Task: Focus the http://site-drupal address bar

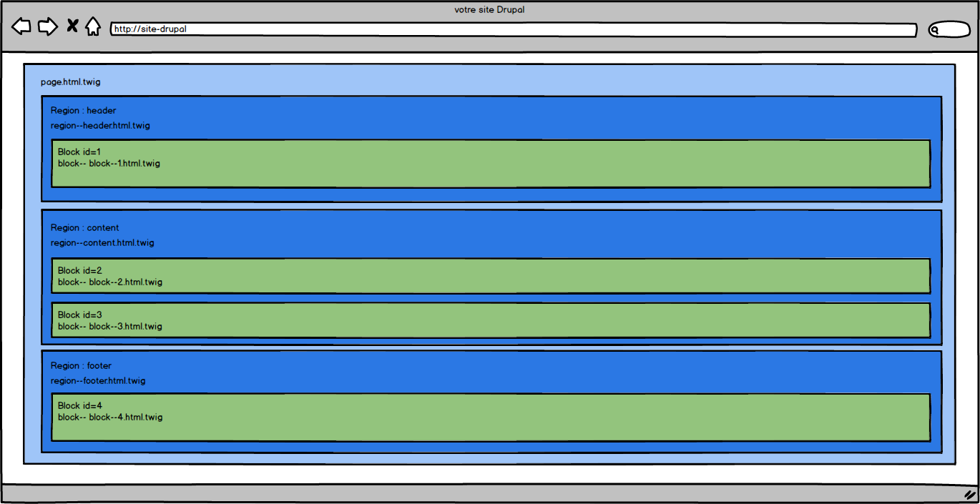Action: (x=513, y=30)
